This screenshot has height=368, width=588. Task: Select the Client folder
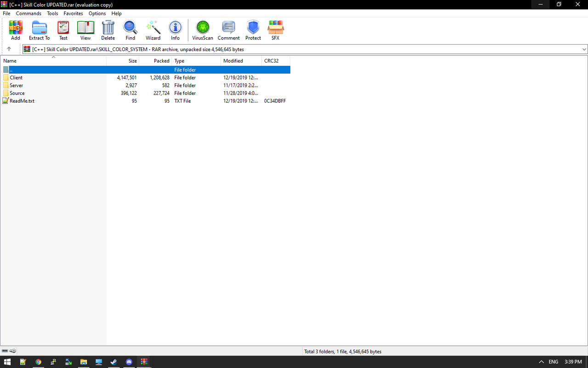(16, 78)
